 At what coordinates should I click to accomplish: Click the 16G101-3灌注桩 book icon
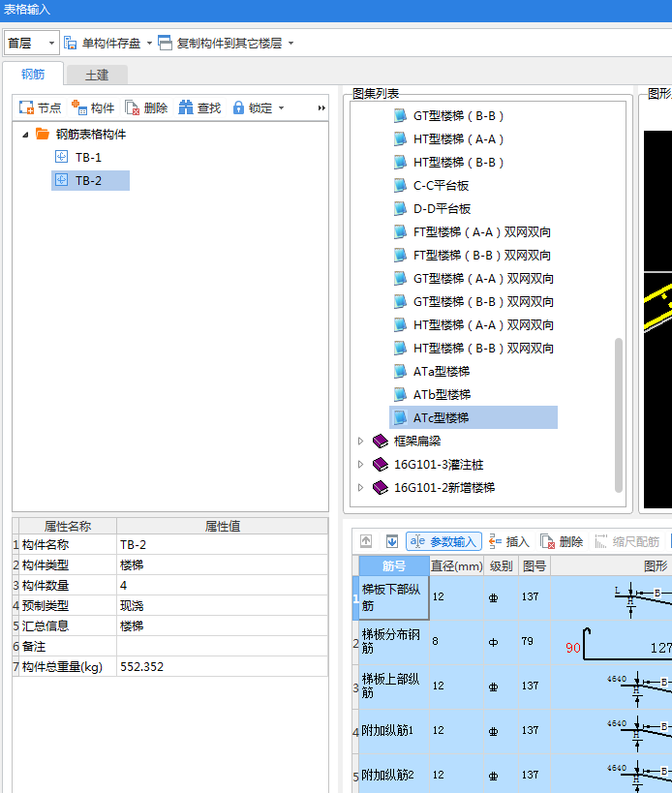point(381,464)
